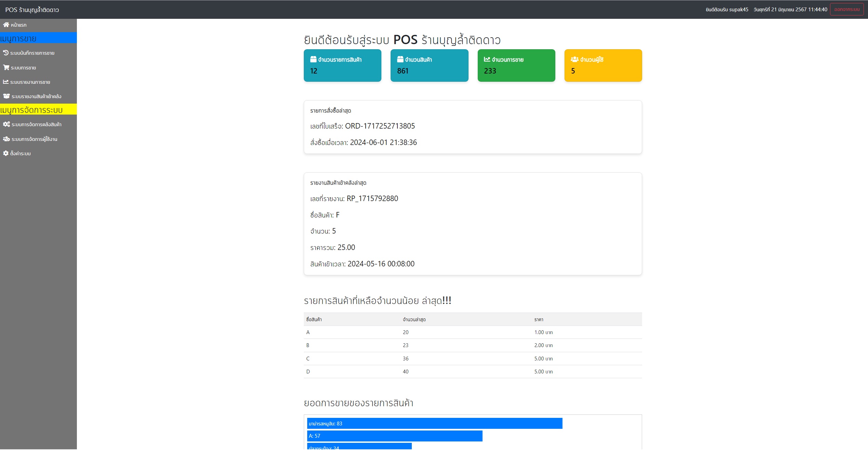Click users icon on yellow card
The width and height of the screenshot is (868, 450).
point(574,59)
